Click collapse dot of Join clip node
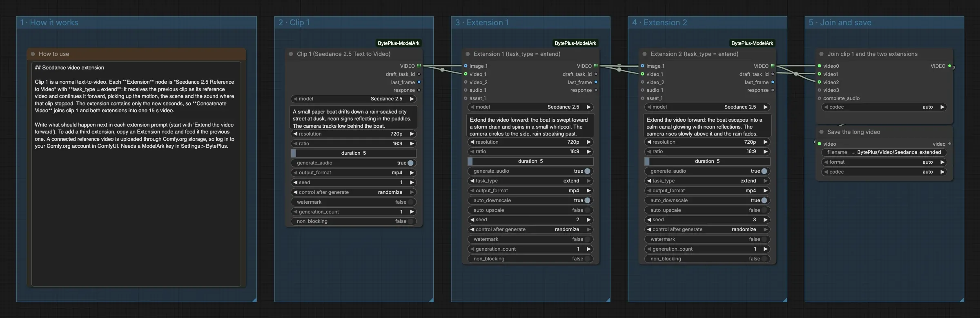980x318 pixels. (x=821, y=54)
